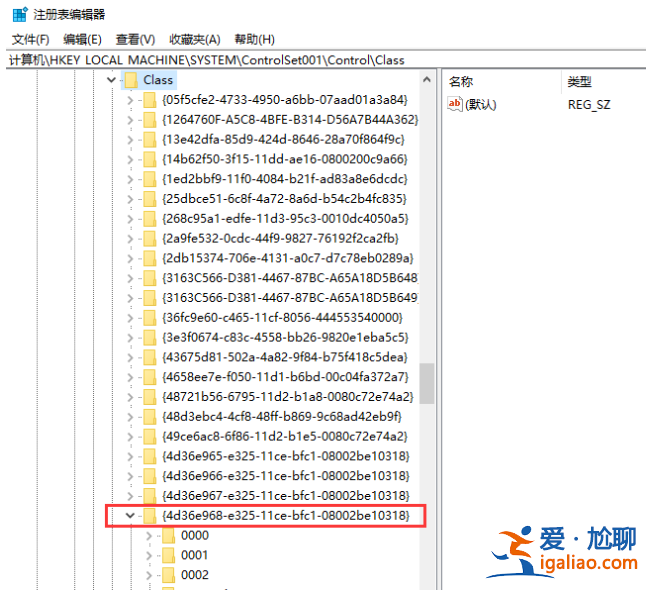The width and height of the screenshot is (650, 590).
Task: Collapse the Class key chevron
Action: tap(111, 80)
